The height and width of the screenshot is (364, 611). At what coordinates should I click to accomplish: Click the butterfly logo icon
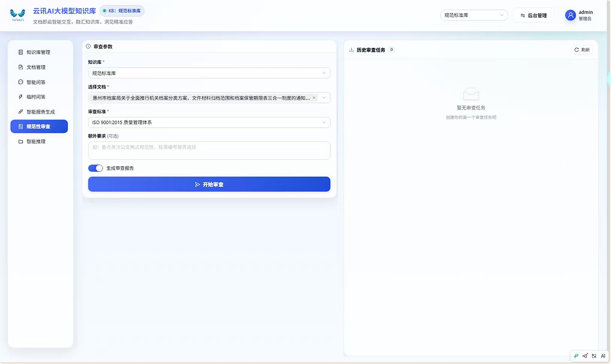coord(17,15)
